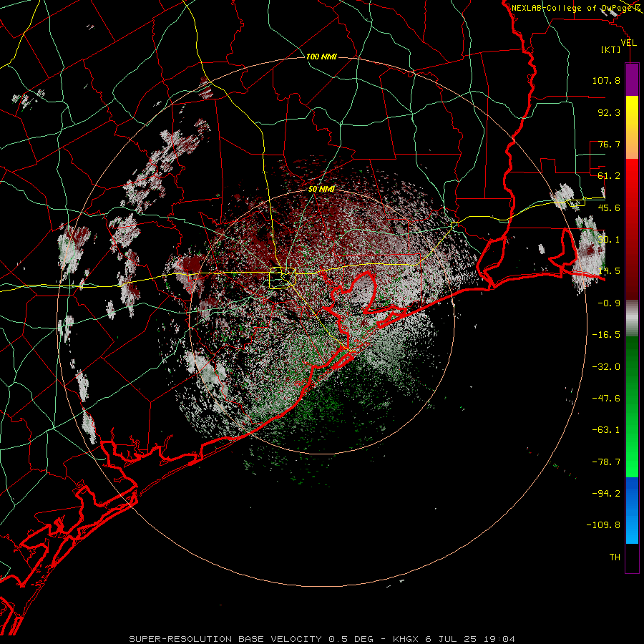Click the 45.6 velocity scale value
This screenshot has width=644, height=644.
click(609, 208)
